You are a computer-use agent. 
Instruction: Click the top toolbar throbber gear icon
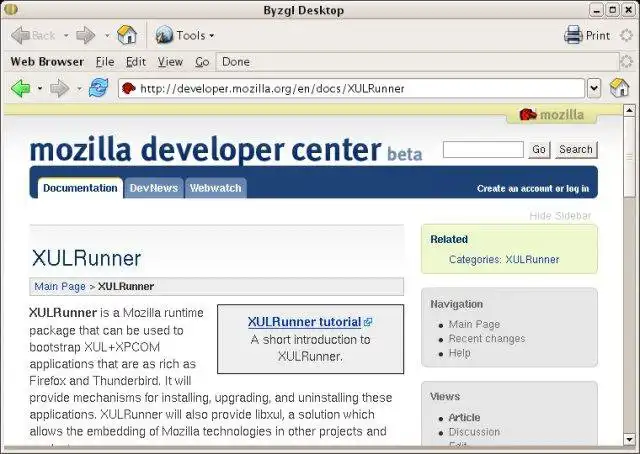point(627,36)
